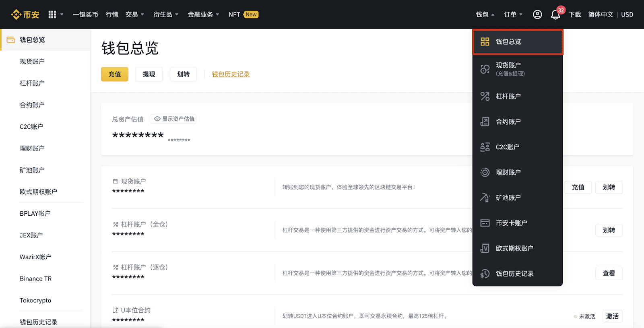Image resolution: width=644 pixels, height=328 pixels.
Task: Click the Binance 币安 logo
Action: [x=25, y=14]
